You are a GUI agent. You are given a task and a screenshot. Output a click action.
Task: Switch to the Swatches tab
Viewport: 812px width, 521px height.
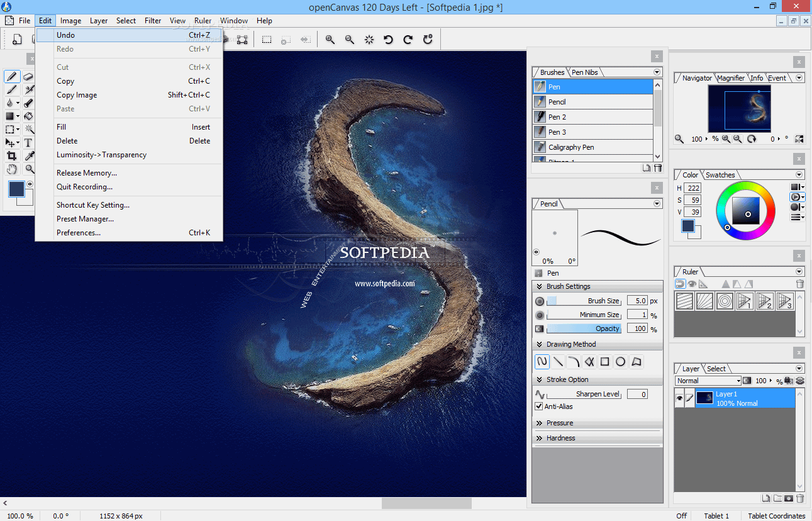click(x=720, y=175)
